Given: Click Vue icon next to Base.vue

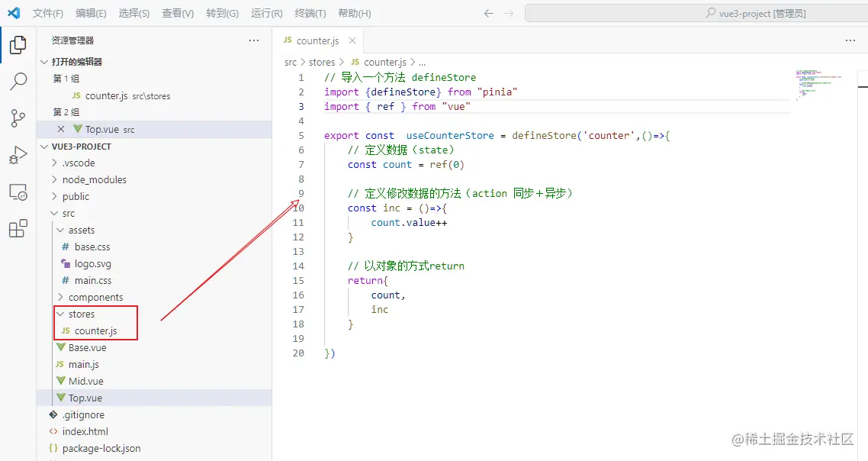Looking at the screenshot, I should (x=61, y=347).
